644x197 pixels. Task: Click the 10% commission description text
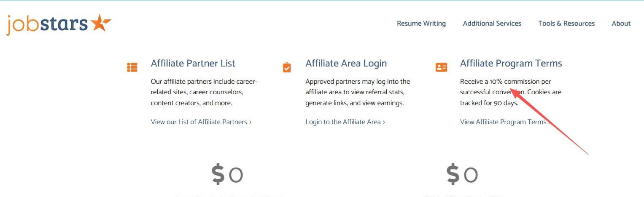coord(511,92)
